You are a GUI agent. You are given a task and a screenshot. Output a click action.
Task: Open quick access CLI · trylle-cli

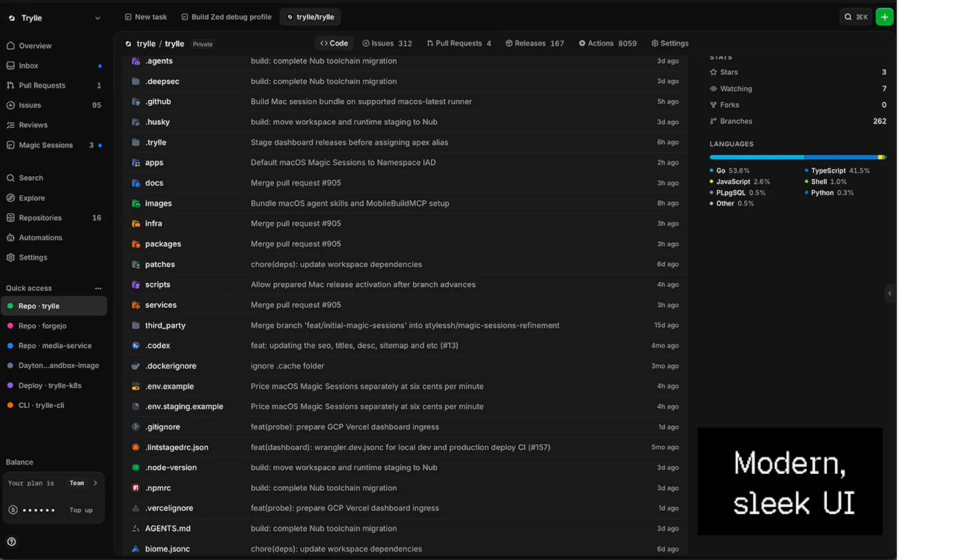pyautogui.click(x=54, y=405)
